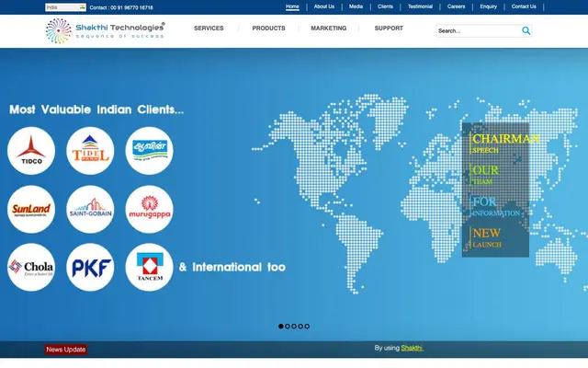The height and width of the screenshot is (368, 588).
Task: Go to first slide indicator dot
Action: coord(281,326)
